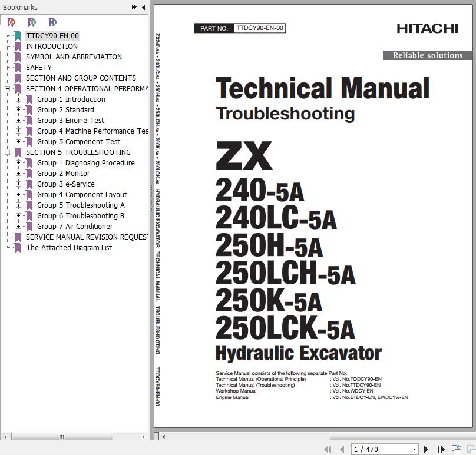
Task: Open the SAFETY bookmark
Action: [39, 68]
